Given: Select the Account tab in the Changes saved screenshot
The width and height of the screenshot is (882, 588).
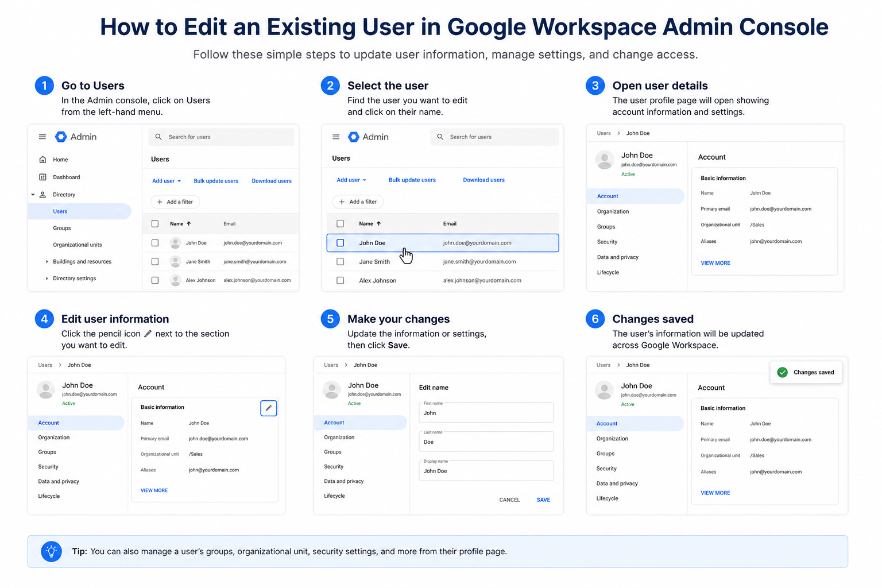Looking at the screenshot, I should [x=635, y=424].
